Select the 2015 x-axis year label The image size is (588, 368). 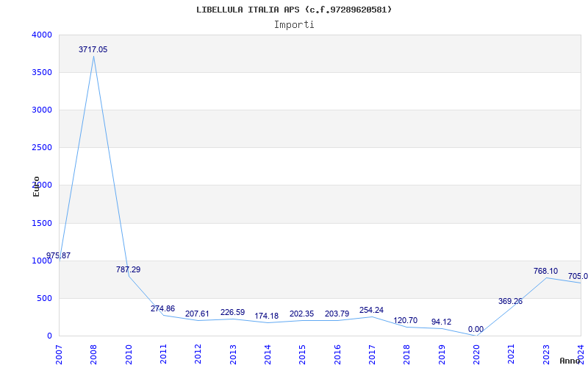302,355
